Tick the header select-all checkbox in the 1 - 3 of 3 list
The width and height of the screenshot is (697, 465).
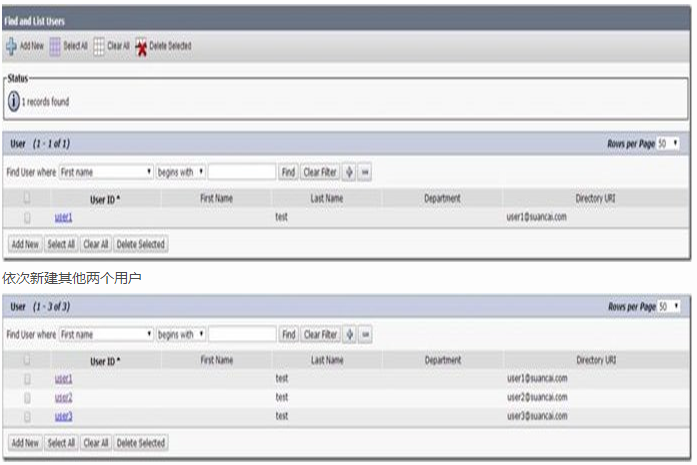pos(27,359)
